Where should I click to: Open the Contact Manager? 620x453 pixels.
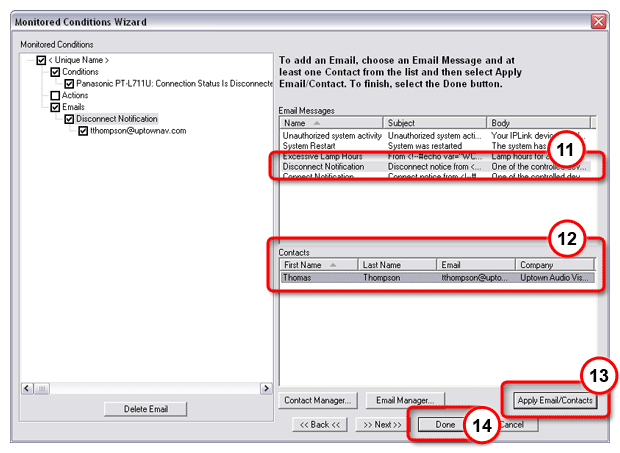point(317,400)
